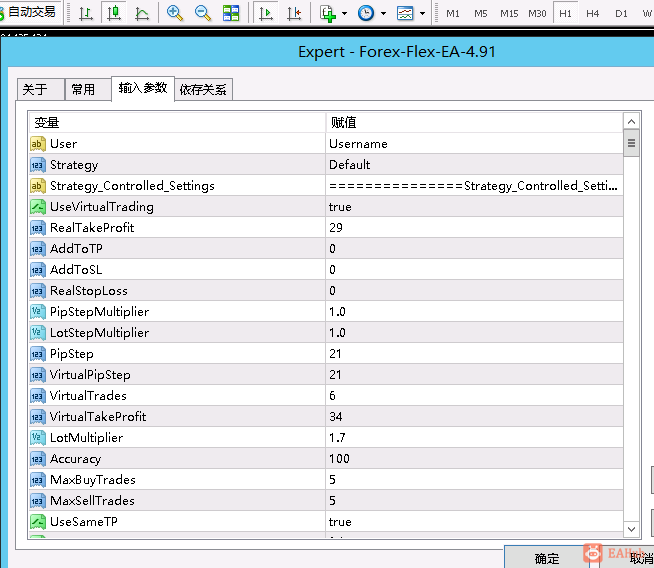654x568 pixels.
Task: Select the line chart icon
Action: coord(142,13)
